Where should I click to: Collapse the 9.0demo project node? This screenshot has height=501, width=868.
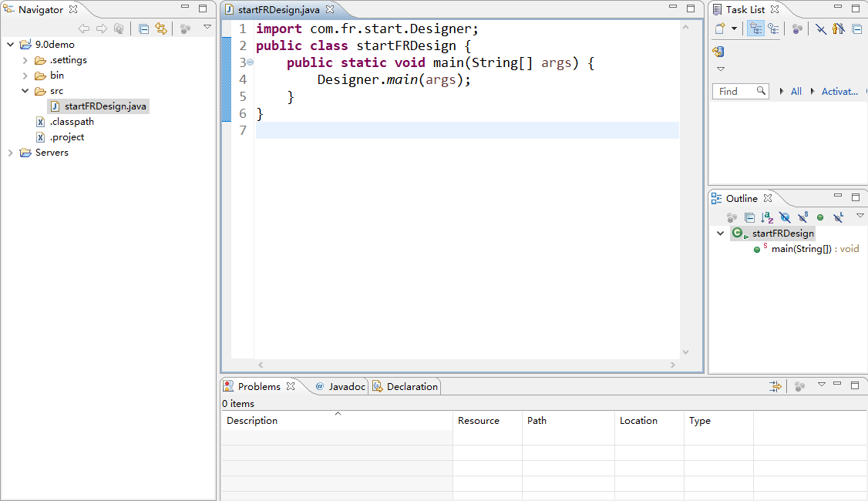(x=11, y=45)
